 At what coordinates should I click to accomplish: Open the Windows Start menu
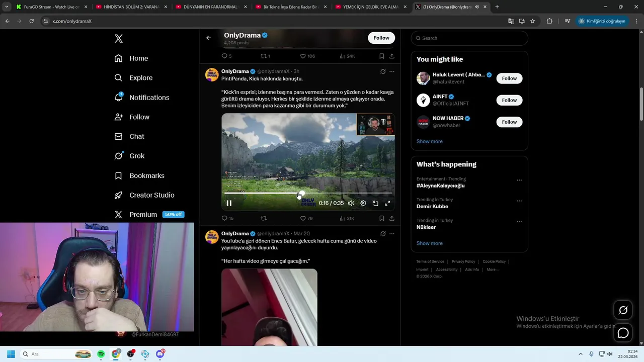pyautogui.click(x=11, y=354)
